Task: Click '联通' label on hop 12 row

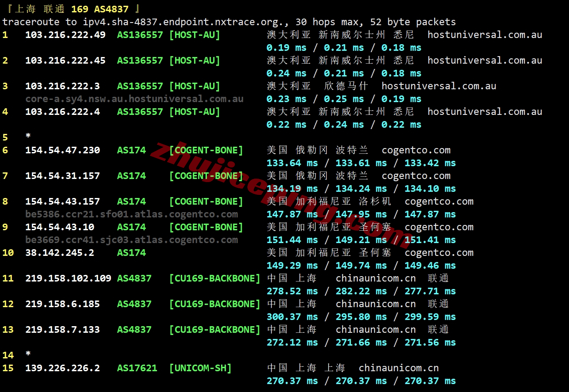Action: tap(439, 304)
